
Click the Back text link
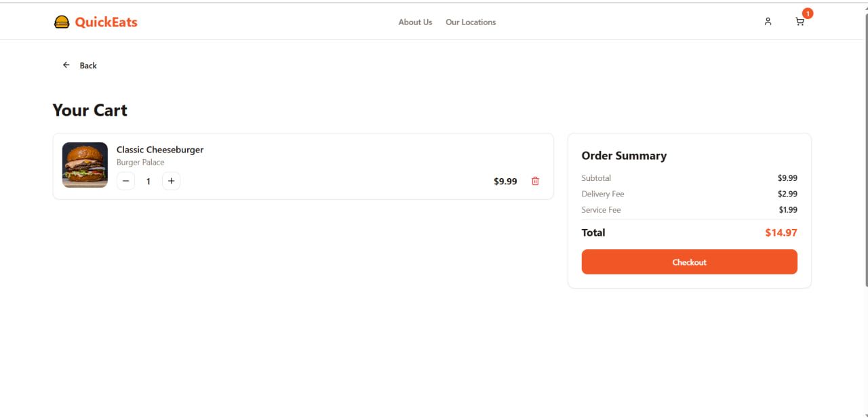pyautogui.click(x=88, y=66)
